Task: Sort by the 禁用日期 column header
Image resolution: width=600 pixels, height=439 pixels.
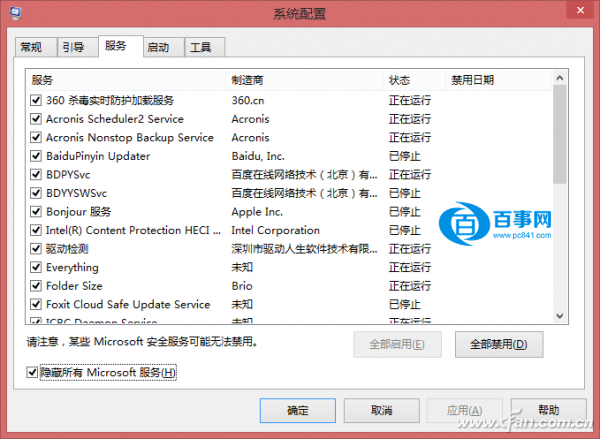Action: 499,80
